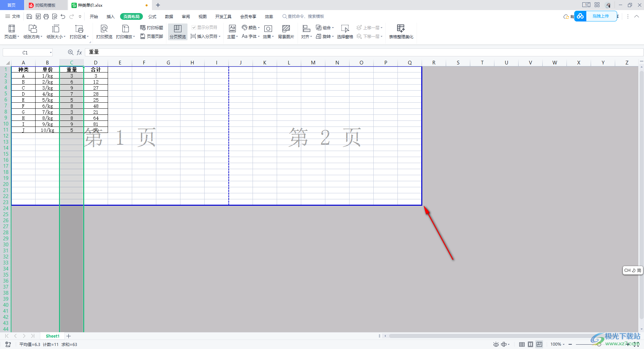Toggle 分页预览 page break preview in ribbon
This screenshot has width=644, height=349.
[x=178, y=32]
